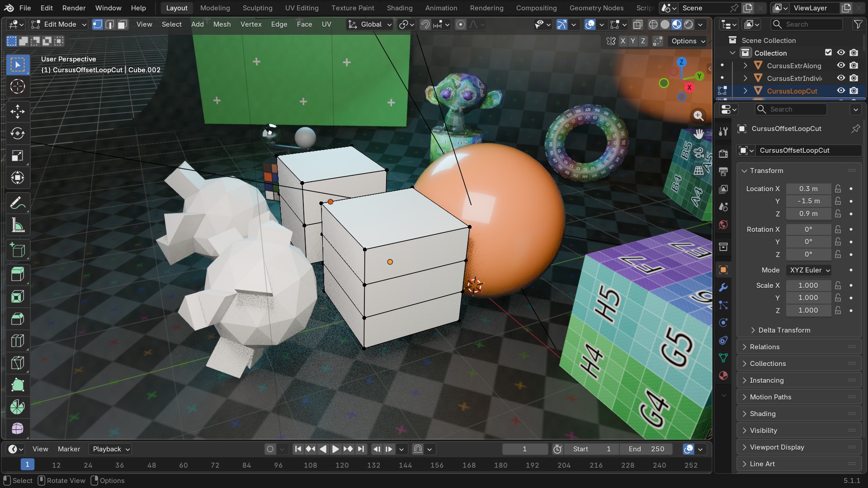
Task: Switch to face select mode
Action: (122, 24)
